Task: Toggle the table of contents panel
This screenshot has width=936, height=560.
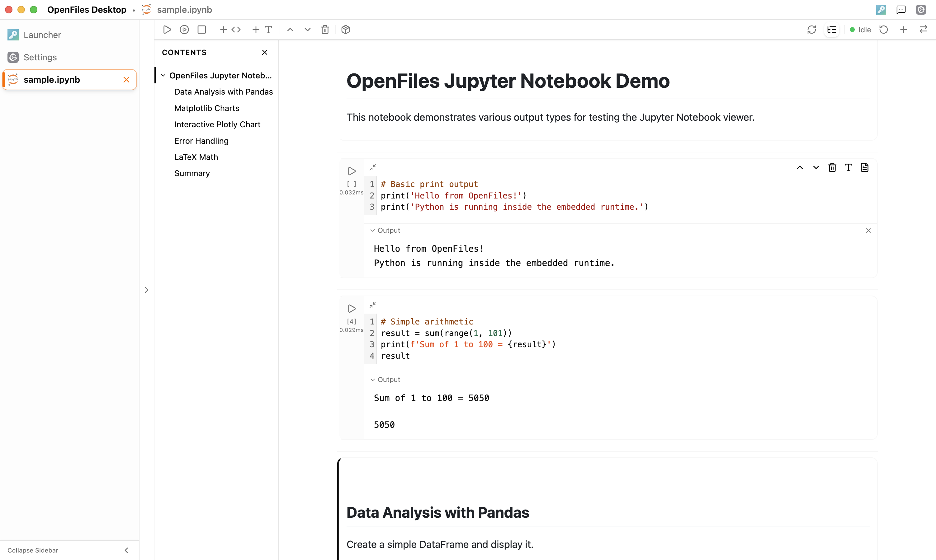Action: tap(831, 30)
